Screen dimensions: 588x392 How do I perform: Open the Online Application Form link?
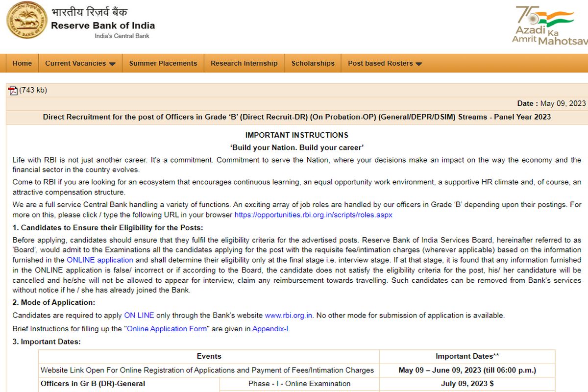[167, 329]
